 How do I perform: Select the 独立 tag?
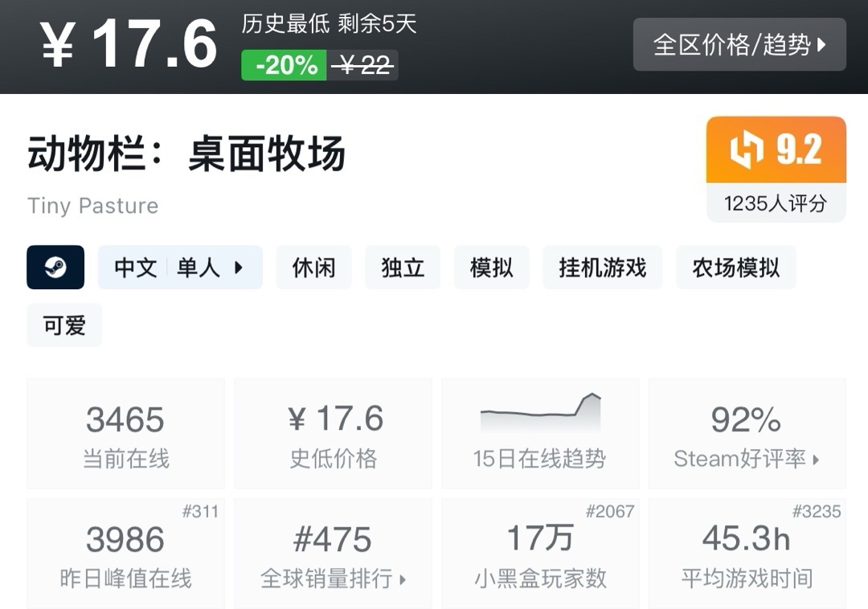tap(403, 268)
